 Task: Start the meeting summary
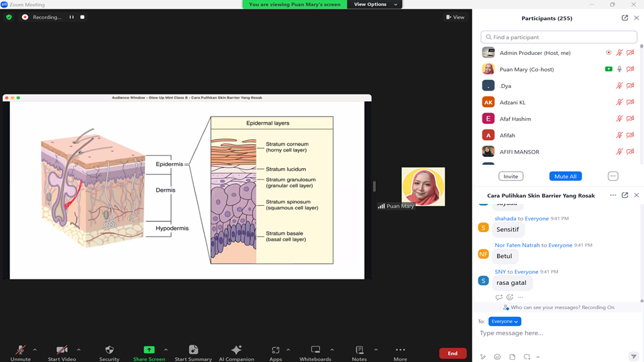(193, 353)
